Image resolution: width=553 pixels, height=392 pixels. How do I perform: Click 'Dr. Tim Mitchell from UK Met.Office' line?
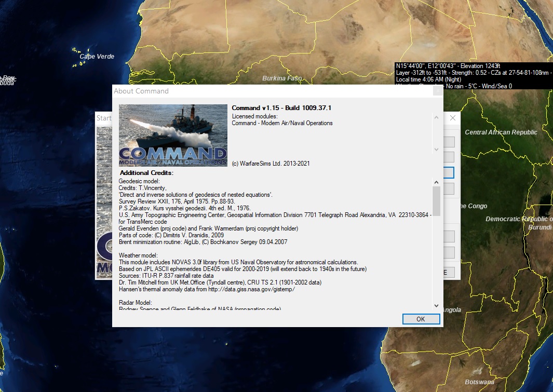(220, 282)
